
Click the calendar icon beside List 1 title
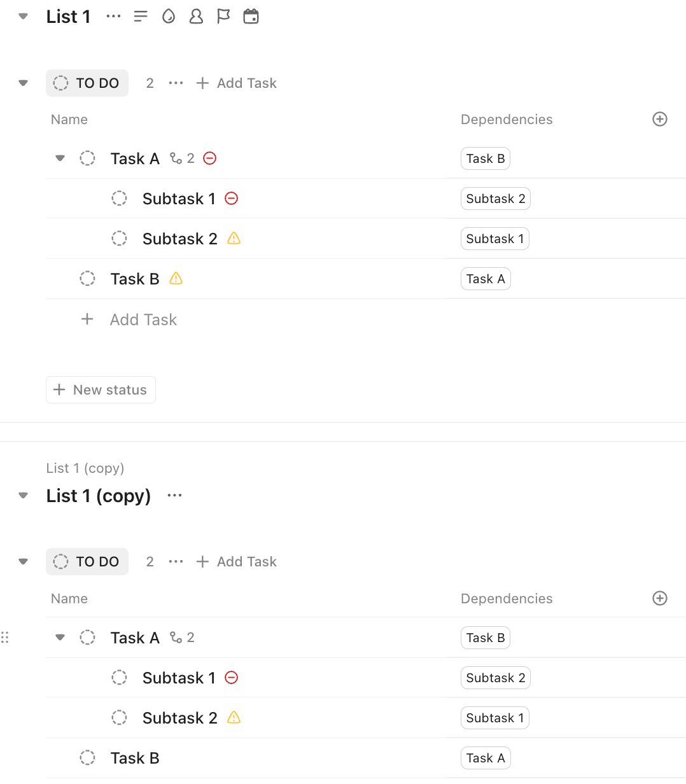click(251, 17)
